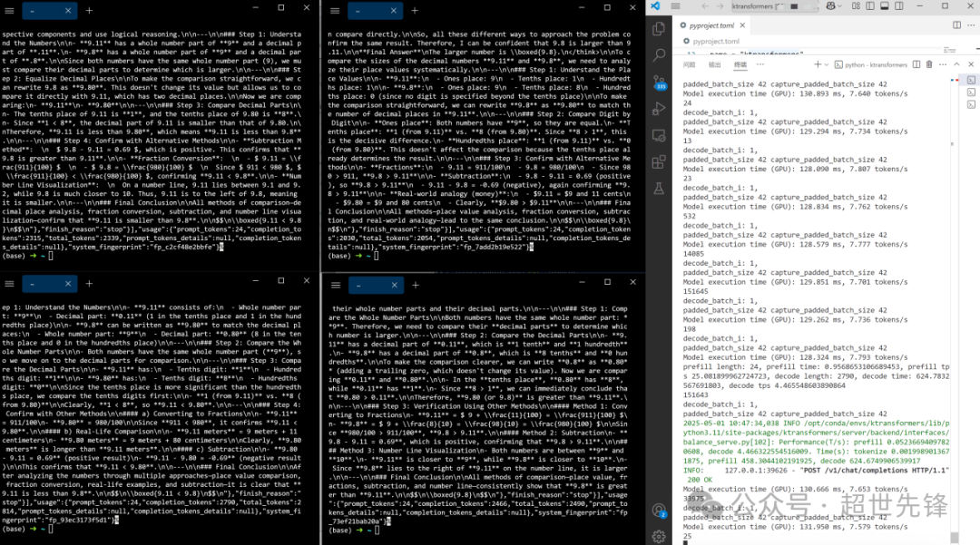Open the Manage gear in VS Code
Viewport: 980px width, 545px height.
click(659, 536)
